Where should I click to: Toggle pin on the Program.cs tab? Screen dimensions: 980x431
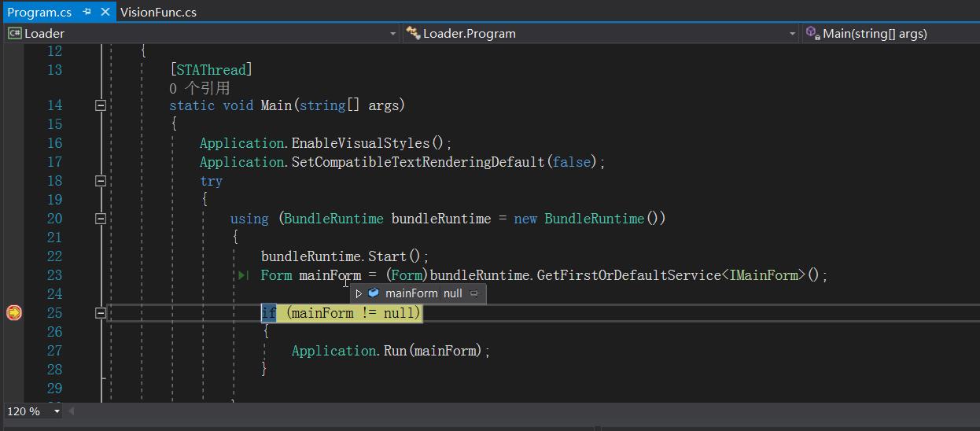pos(87,12)
